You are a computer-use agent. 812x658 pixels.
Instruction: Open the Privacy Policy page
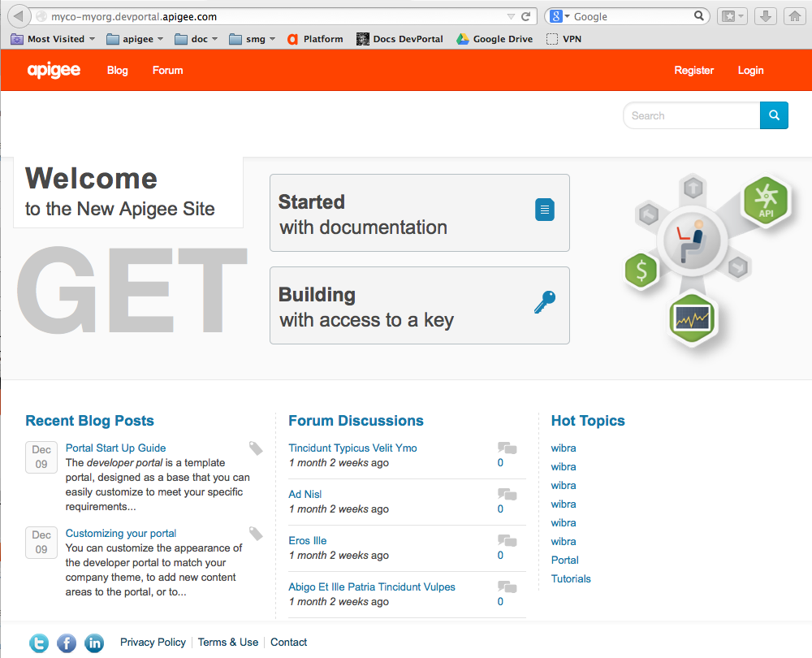pyautogui.click(x=153, y=642)
